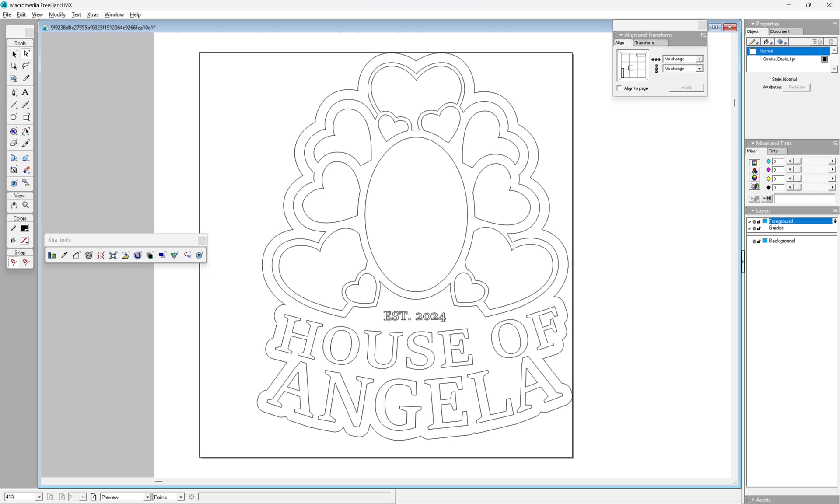
Task: Choose the Line tool
Action: [x=14, y=105]
